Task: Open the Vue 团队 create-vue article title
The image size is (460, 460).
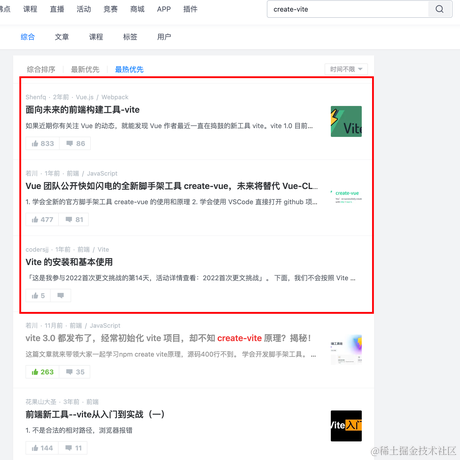Action: (x=172, y=186)
